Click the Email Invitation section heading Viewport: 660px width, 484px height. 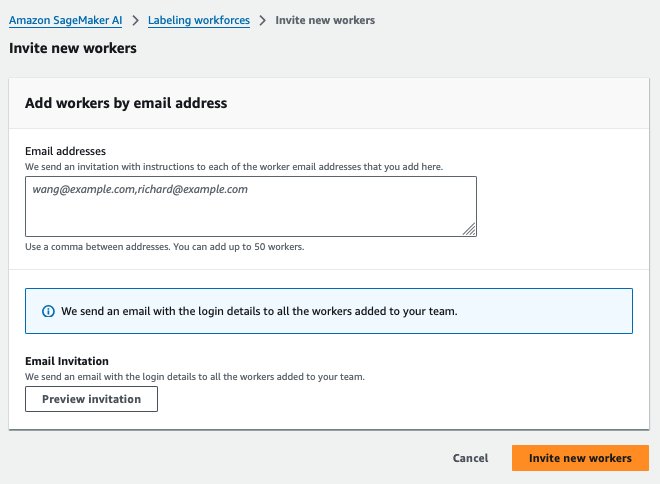click(67, 361)
